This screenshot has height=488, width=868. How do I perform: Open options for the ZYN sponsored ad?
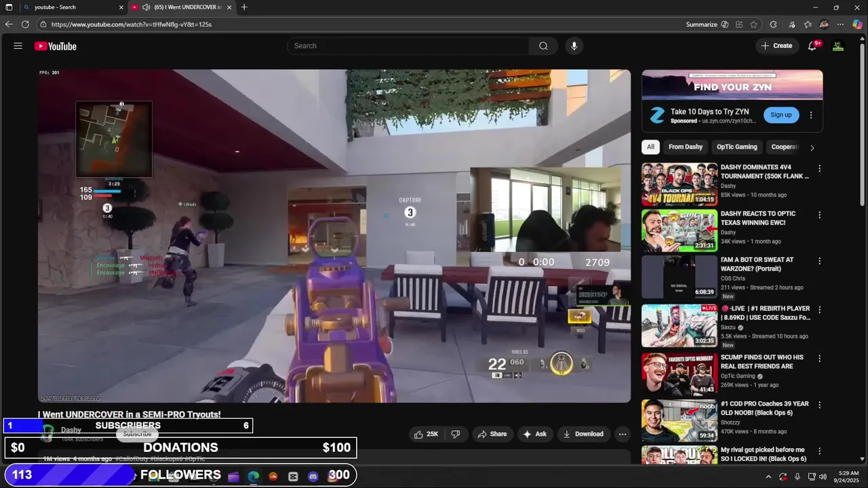pyautogui.click(x=811, y=115)
